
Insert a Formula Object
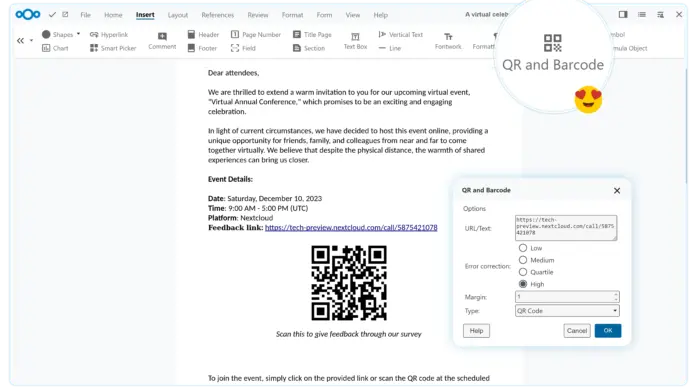[x=630, y=48]
